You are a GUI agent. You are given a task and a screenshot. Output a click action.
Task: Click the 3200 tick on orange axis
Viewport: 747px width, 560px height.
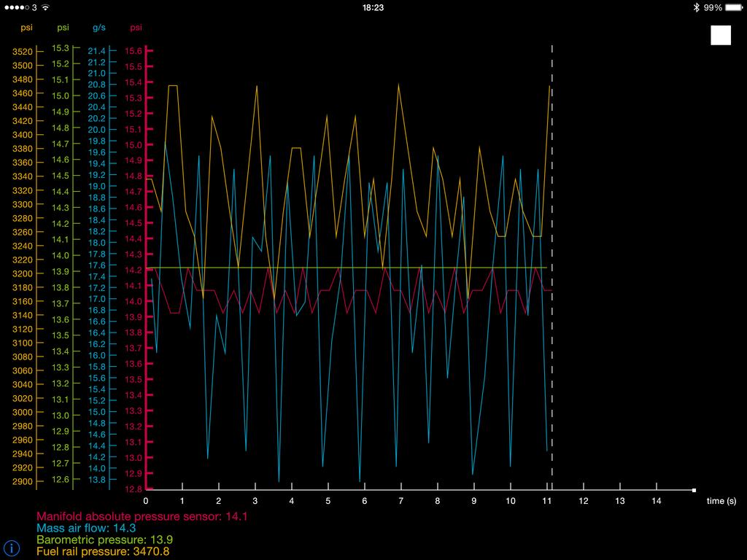tap(23, 273)
